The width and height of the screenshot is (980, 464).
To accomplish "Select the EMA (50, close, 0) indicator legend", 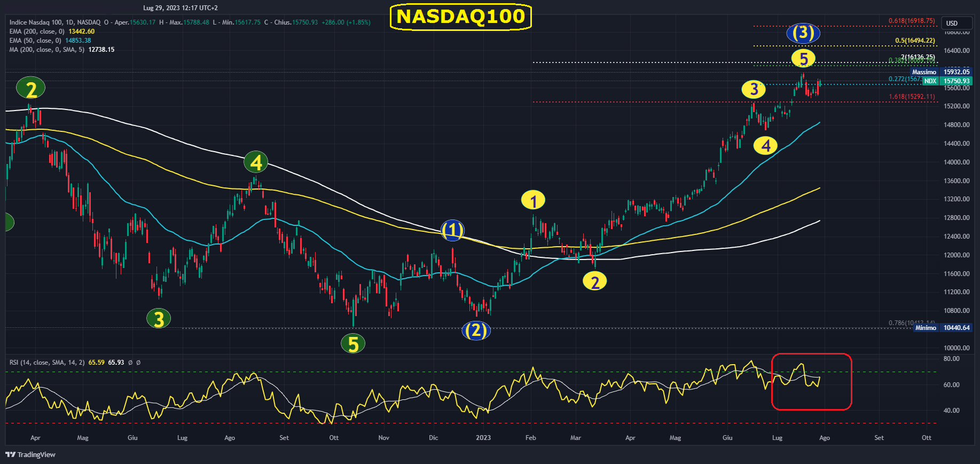I will point(35,41).
